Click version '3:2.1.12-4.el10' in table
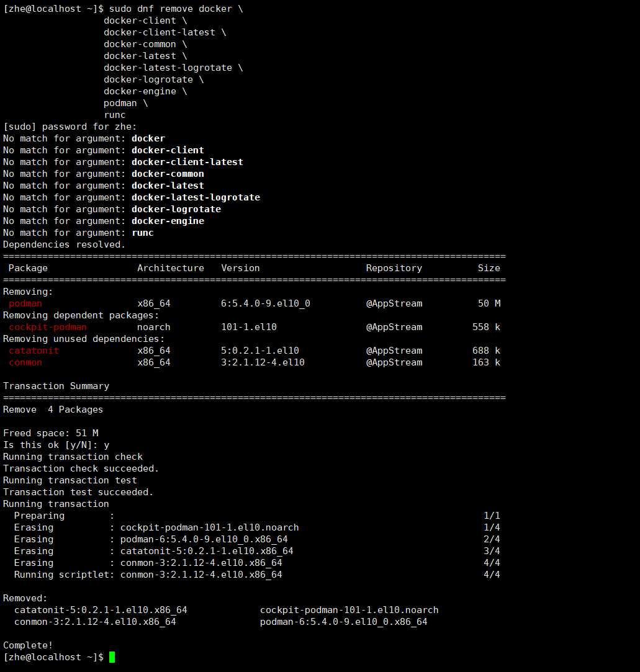This screenshot has height=672, width=640. [263, 362]
